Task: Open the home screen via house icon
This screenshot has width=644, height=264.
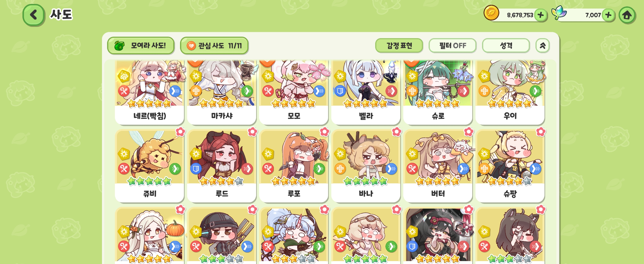Action: click(x=627, y=15)
